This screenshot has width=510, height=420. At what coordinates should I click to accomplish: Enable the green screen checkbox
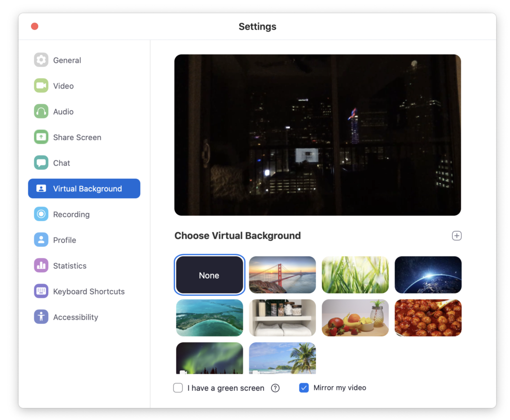[x=178, y=388]
